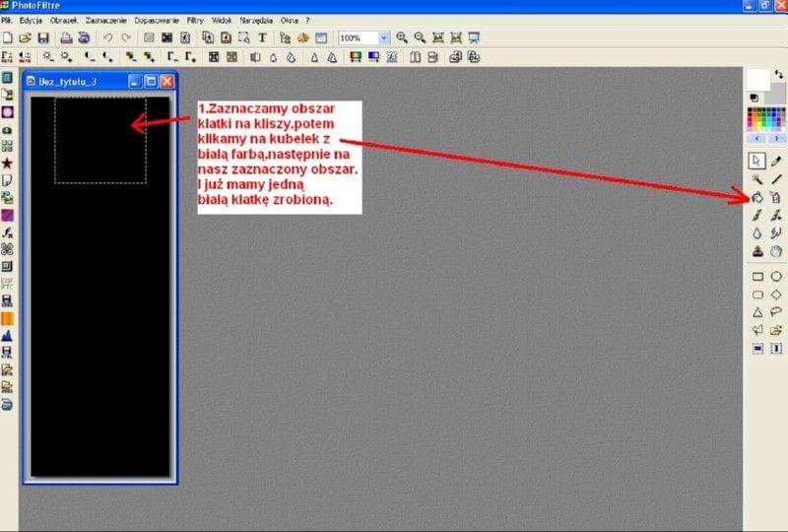Viewport: 788px width, 532px height.
Task: Select the Clone stamp tool
Action: pyautogui.click(x=757, y=251)
